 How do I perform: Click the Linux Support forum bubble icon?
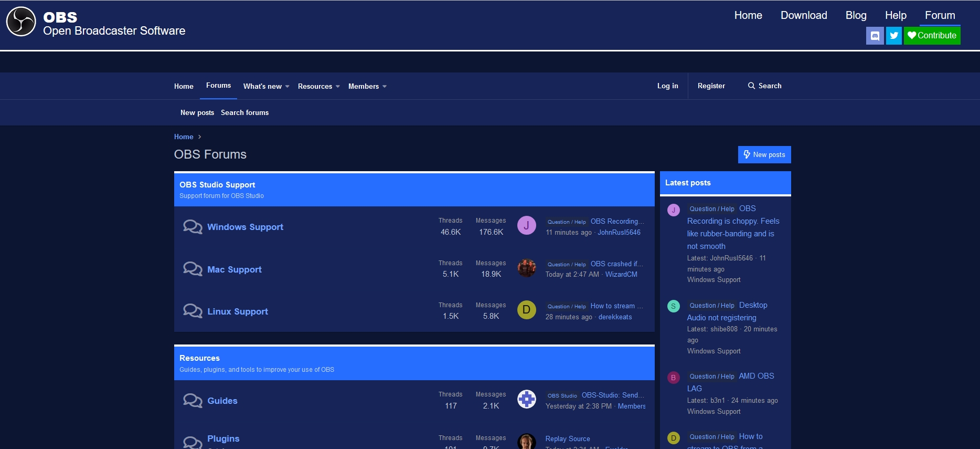pos(193,311)
